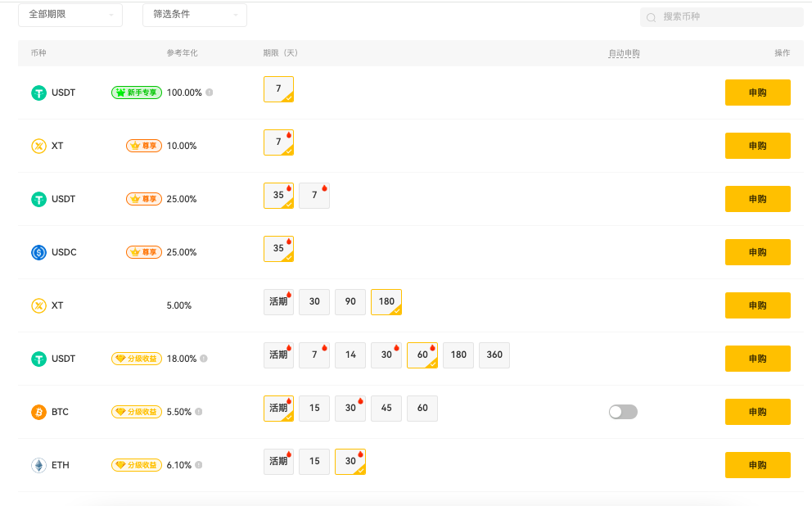Click the Bitcoin coin icon
812x506 pixels.
click(x=38, y=412)
